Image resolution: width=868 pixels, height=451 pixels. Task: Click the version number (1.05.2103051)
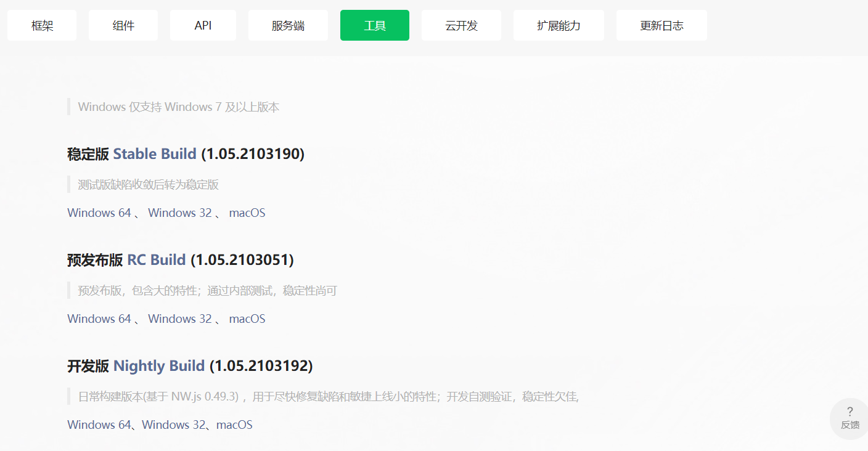click(242, 259)
